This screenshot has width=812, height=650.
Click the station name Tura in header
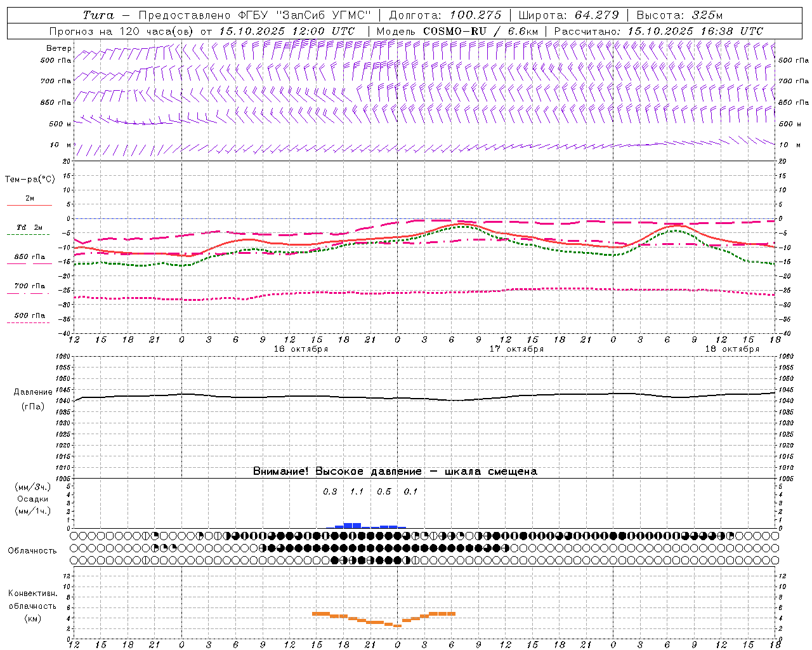[x=98, y=15]
